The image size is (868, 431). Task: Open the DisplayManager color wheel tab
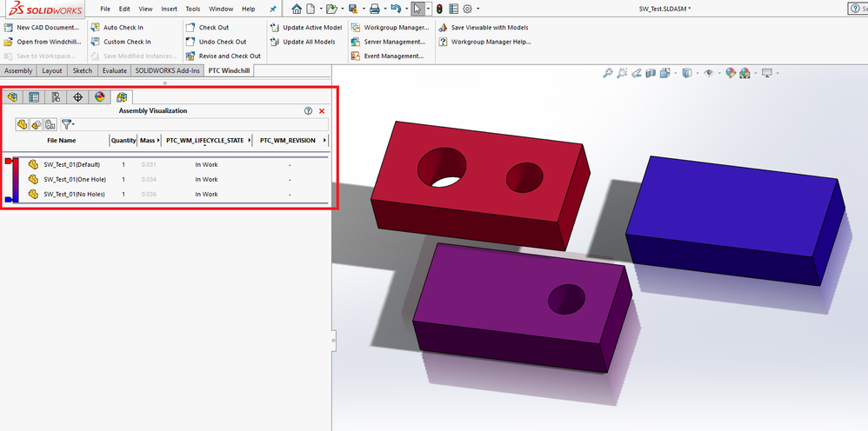coord(100,96)
